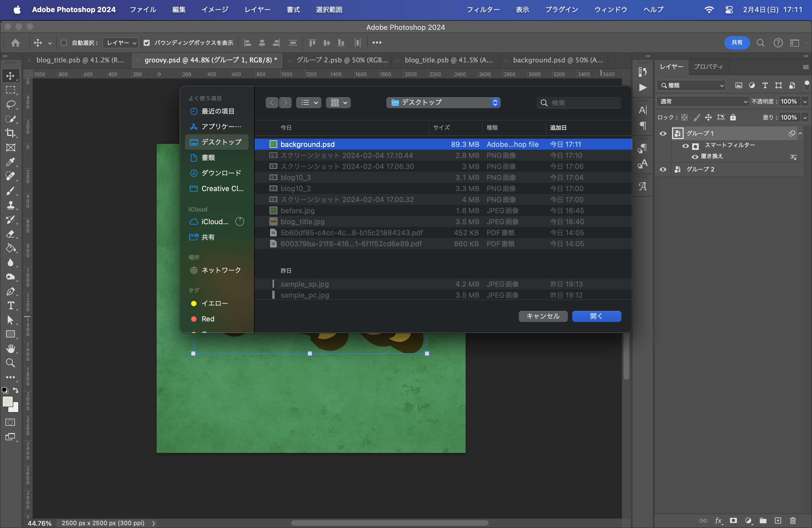The width and height of the screenshot is (812, 528).
Task: Select the Hand tool
Action: pyautogui.click(x=10, y=349)
